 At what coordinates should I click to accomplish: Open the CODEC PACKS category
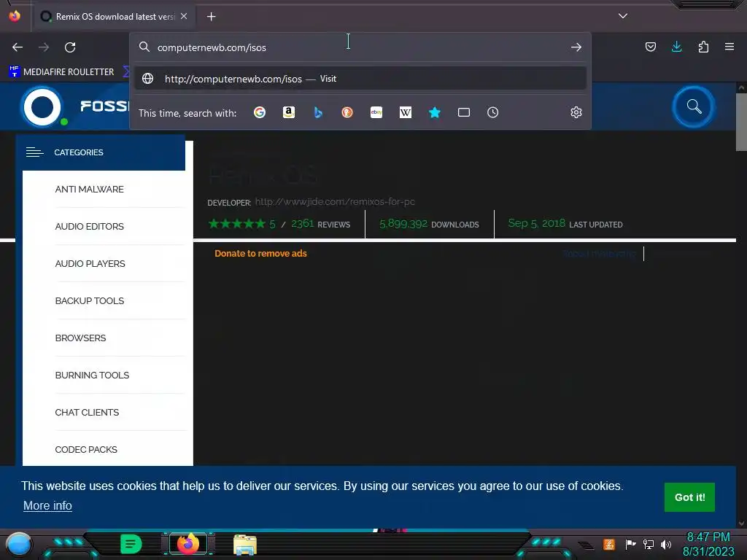(x=86, y=449)
